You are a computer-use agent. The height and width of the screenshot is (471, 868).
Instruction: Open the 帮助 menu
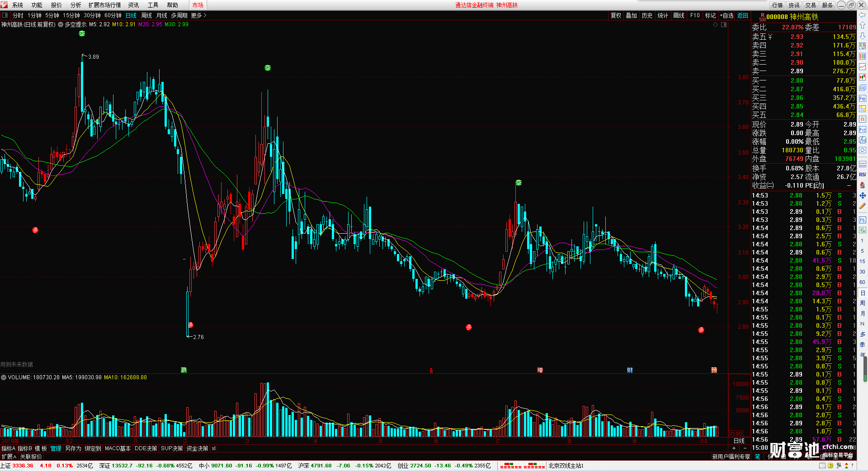point(172,5)
